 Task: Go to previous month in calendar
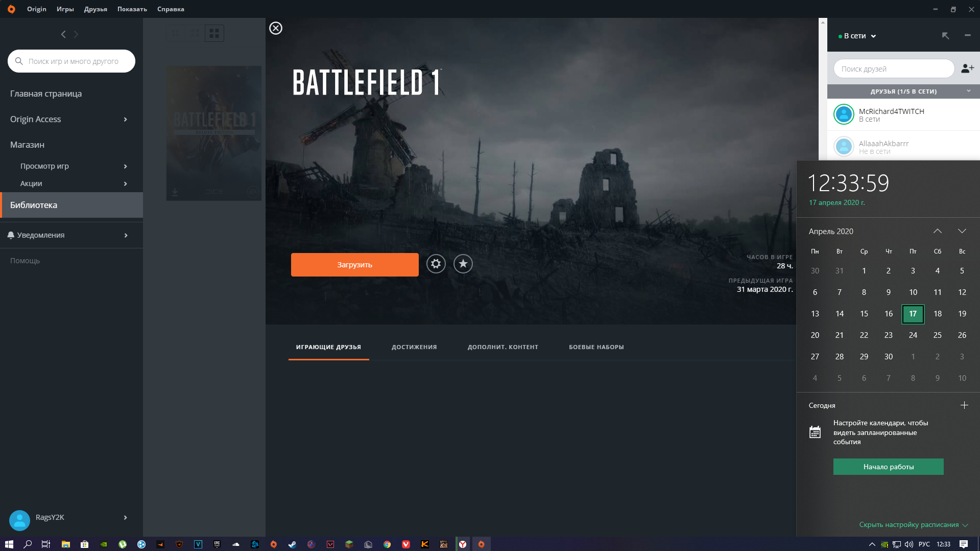tap(938, 231)
